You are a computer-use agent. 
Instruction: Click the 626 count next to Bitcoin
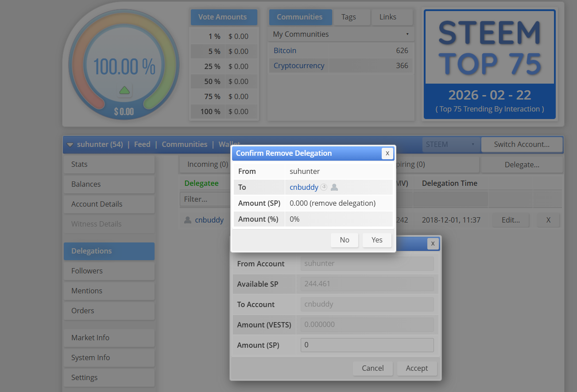click(402, 50)
